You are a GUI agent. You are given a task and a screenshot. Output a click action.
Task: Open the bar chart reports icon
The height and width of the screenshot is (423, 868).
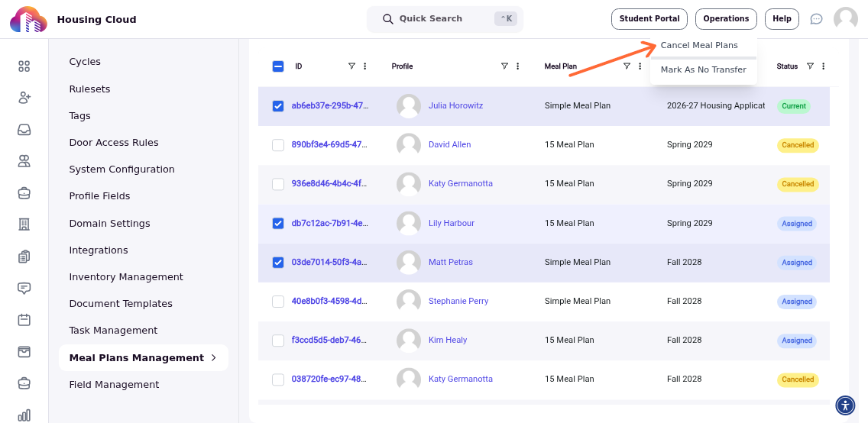coord(24,415)
